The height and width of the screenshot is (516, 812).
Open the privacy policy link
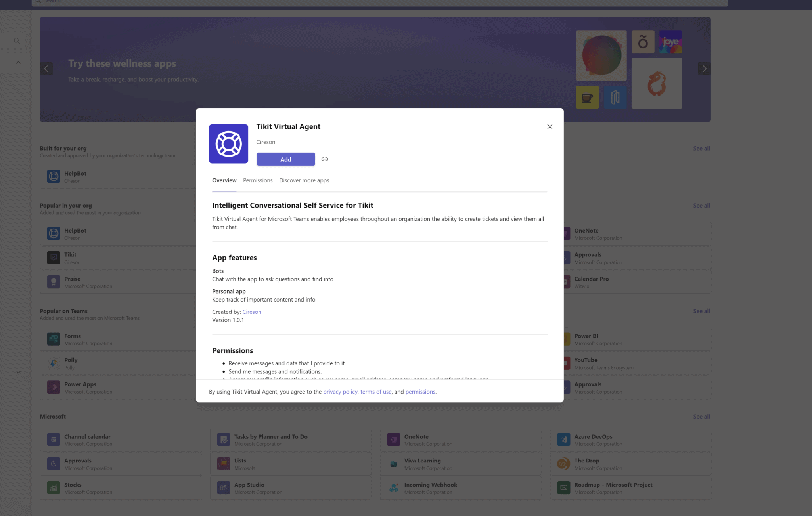point(340,392)
